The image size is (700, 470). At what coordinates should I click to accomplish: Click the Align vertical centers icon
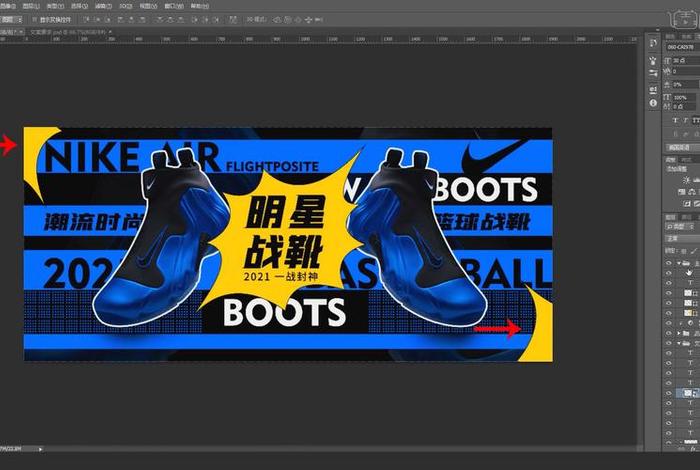coord(98,20)
